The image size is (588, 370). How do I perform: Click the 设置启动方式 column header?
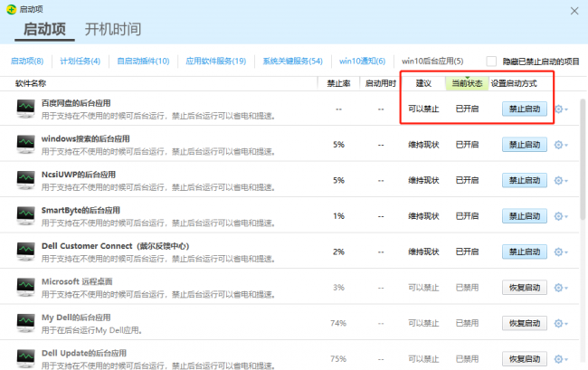pyautogui.click(x=514, y=83)
